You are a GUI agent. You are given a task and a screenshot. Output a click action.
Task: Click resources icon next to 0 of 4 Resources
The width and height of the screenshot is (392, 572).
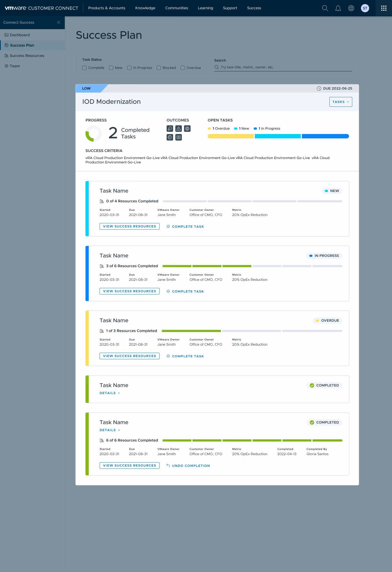click(102, 201)
